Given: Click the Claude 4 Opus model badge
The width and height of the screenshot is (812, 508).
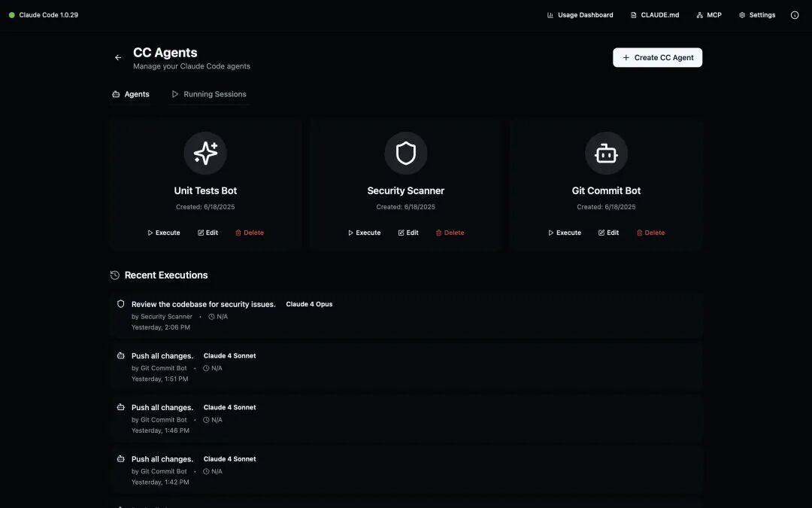Looking at the screenshot, I should click(309, 304).
